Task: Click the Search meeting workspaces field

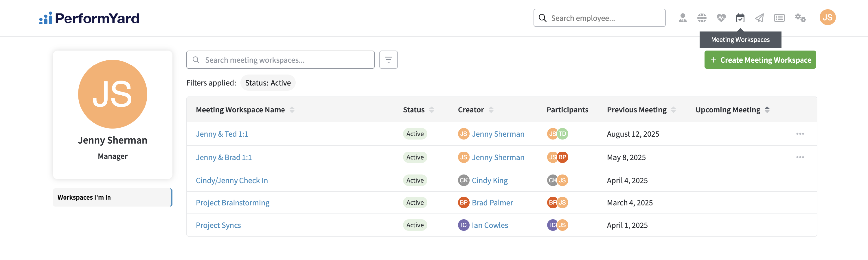Action: pyautogui.click(x=280, y=60)
